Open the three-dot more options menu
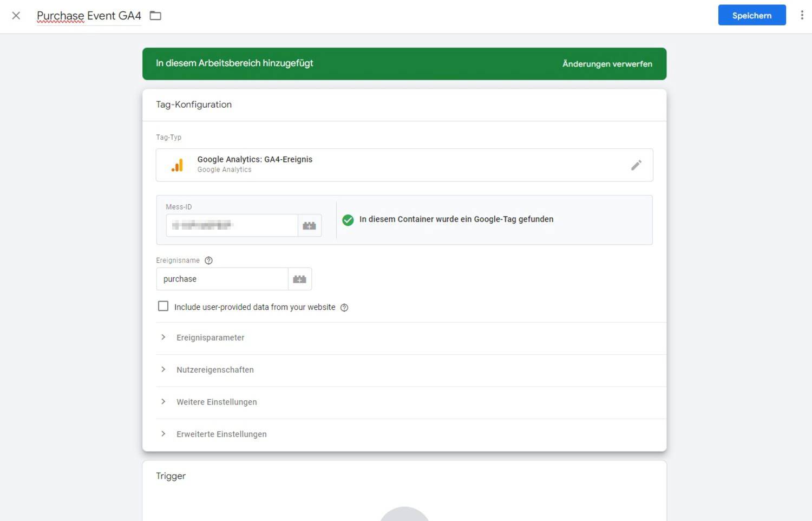 coord(802,15)
